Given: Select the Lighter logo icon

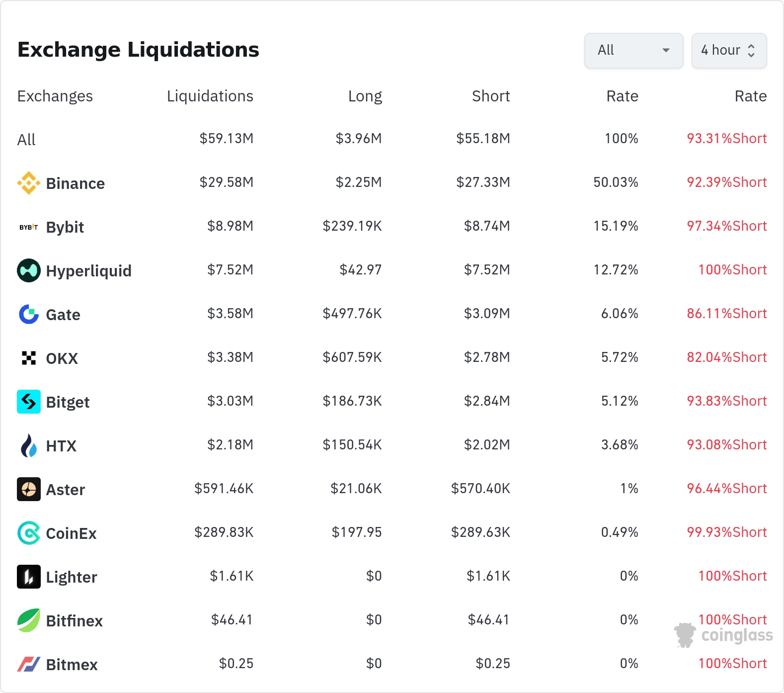Looking at the screenshot, I should point(29,577).
